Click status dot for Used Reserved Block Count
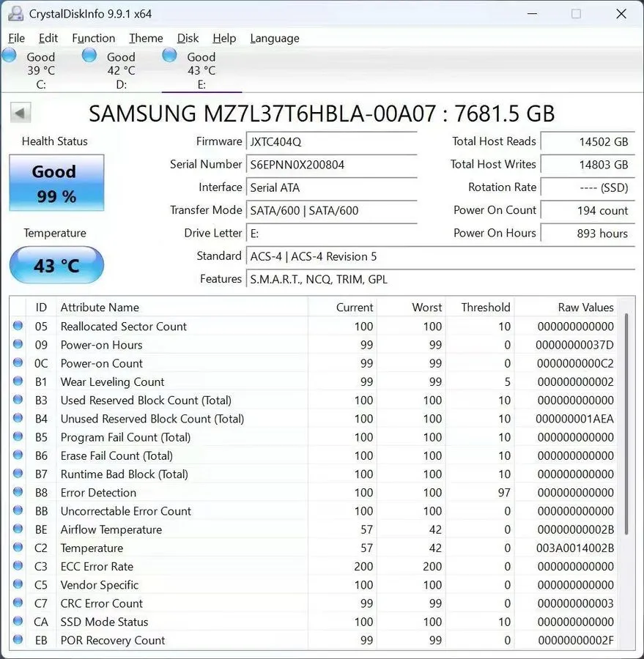This screenshot has height=659, width=644. [x=18, y=400]
